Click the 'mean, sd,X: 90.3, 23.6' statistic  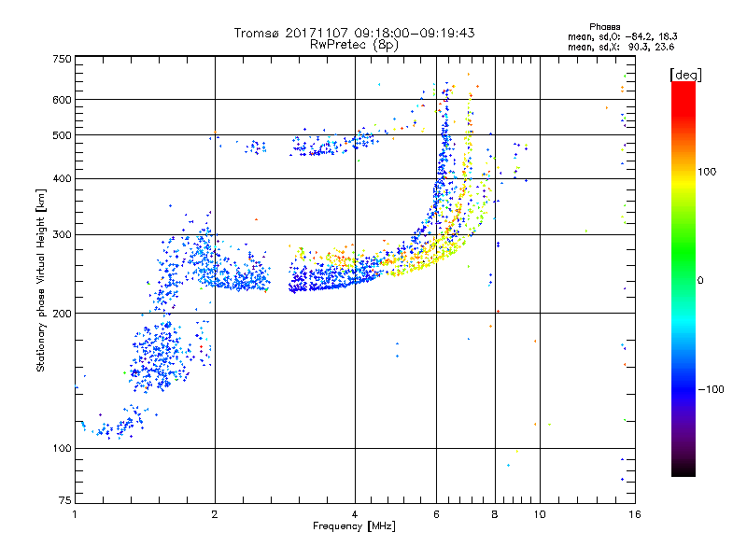(x=621, y=47)
